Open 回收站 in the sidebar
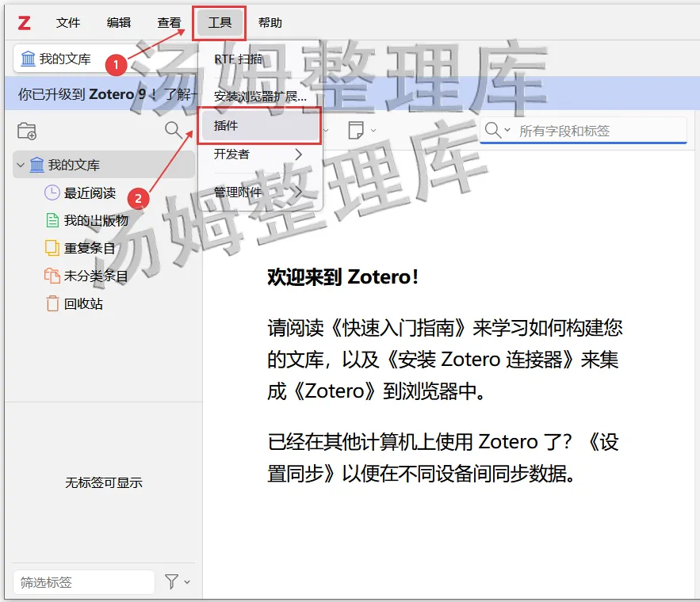The width and height of the screenshot is (700, 602). [83, 303]
